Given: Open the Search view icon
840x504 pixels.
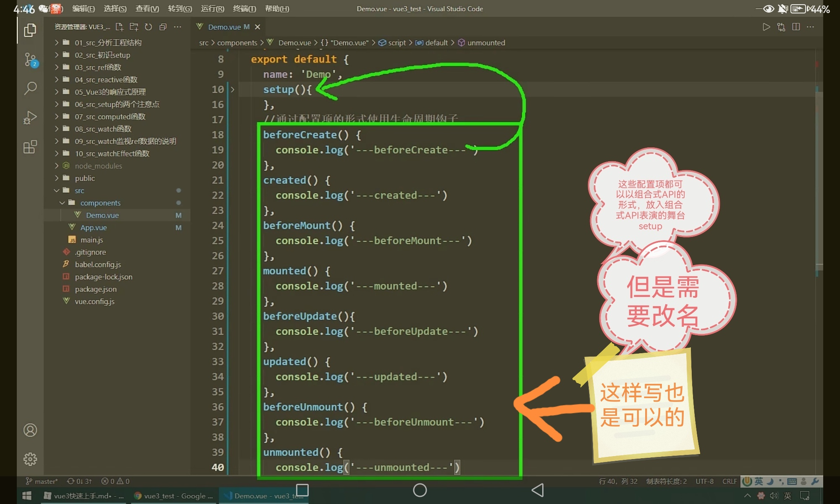Looking at the screenshot, I should [30, 88].
